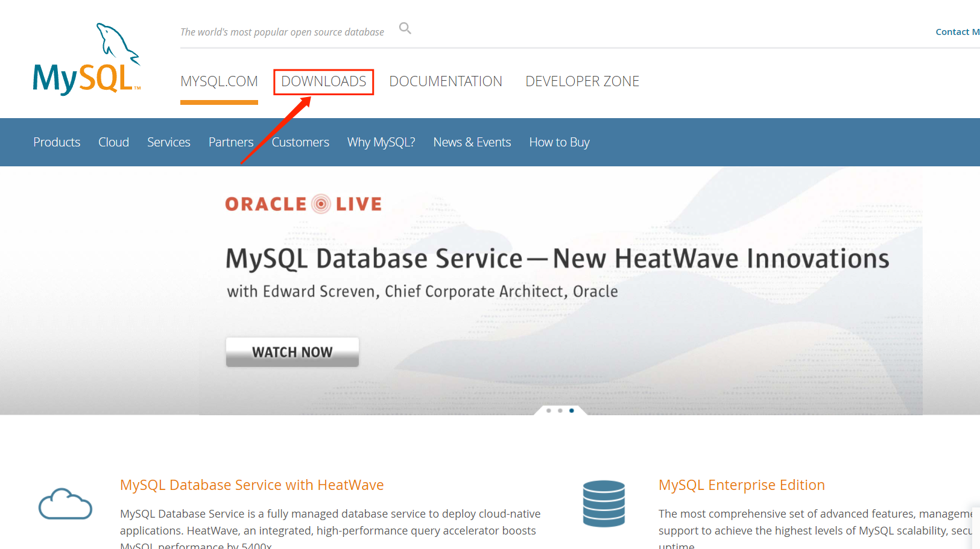Click the WATCH NOW button
Viewport: 980px width, 549px height.
click(292, 352)
